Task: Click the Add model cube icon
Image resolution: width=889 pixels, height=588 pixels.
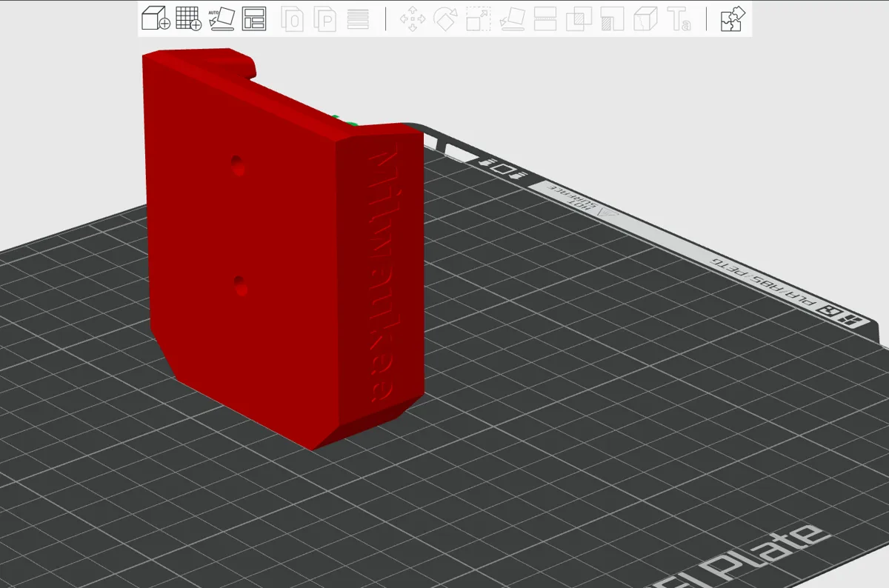Action: (x=156, y=19)
